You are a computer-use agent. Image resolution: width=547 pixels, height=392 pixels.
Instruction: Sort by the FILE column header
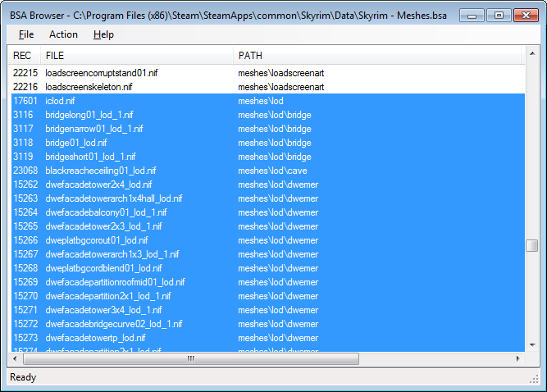pos(137,56)
